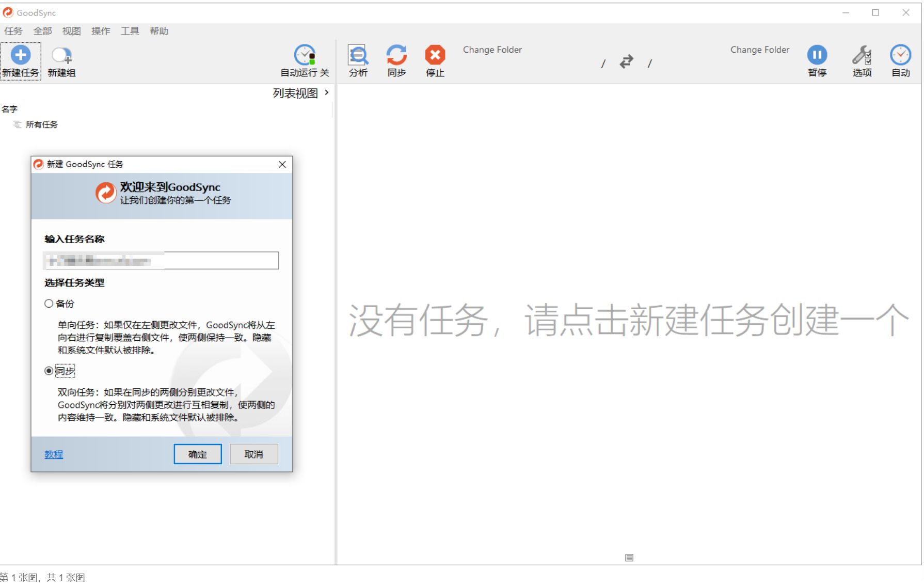Click the New Task (新建任务) plus icon
The height and width of the screenshot is (587, 924).
tap(21, 55)
